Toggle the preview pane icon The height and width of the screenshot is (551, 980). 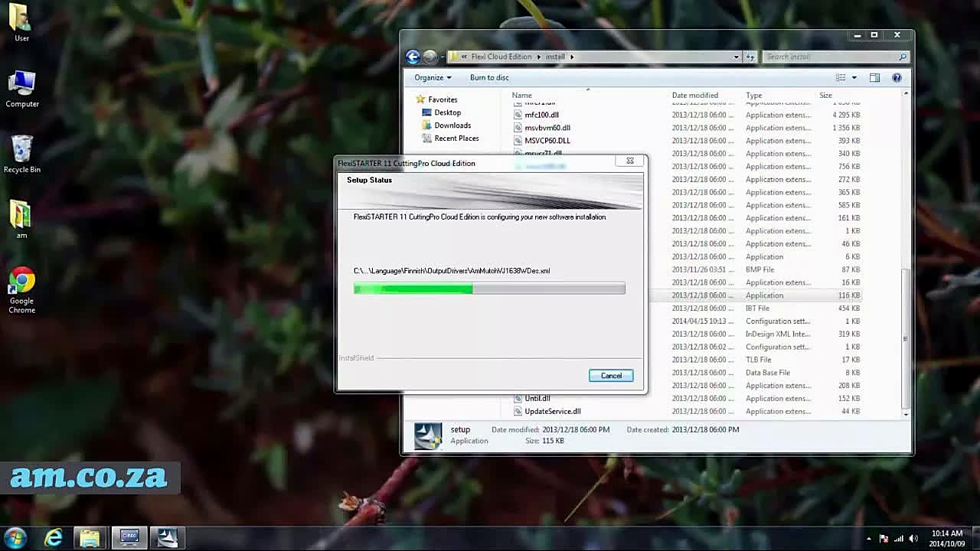pyautogui.click(x=874, y=77)
